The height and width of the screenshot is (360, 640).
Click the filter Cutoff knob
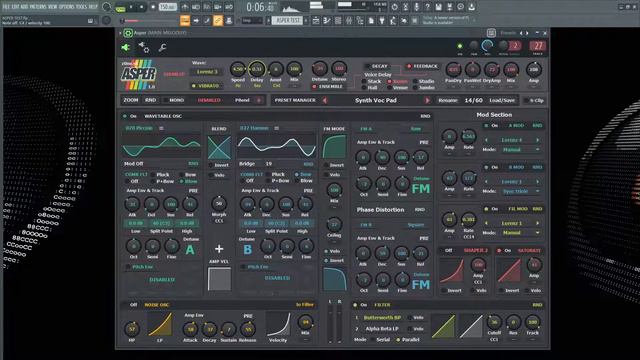pos(494,322)
